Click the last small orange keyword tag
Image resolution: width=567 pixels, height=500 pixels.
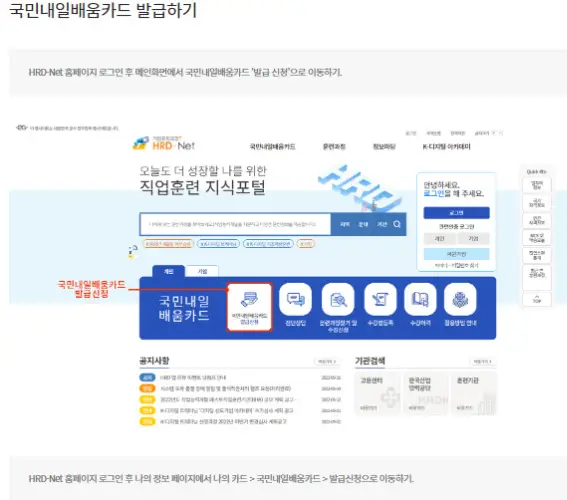point(306,244)
